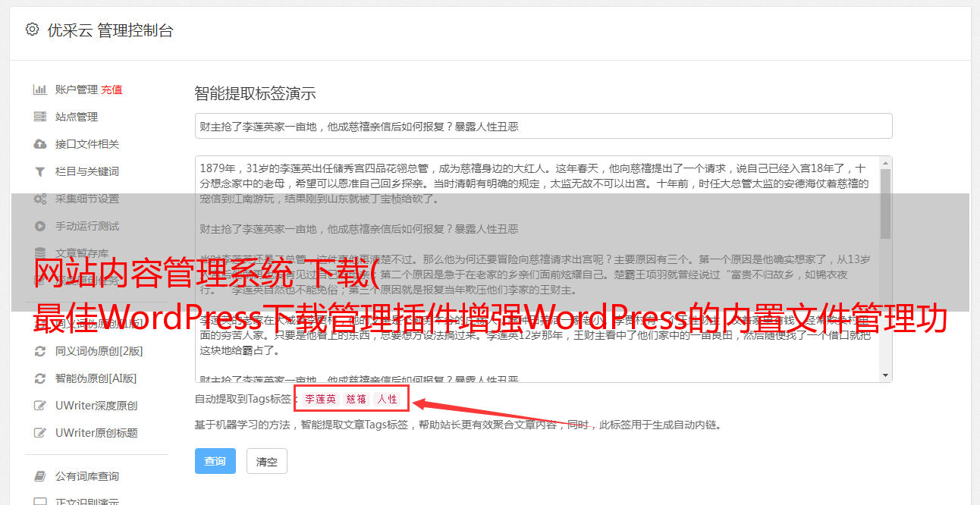Open 同义词伪原创[2版] in the sidebar
Image resolution: width=980 pixels, height=505 pixels.
(x=99, y=351)
